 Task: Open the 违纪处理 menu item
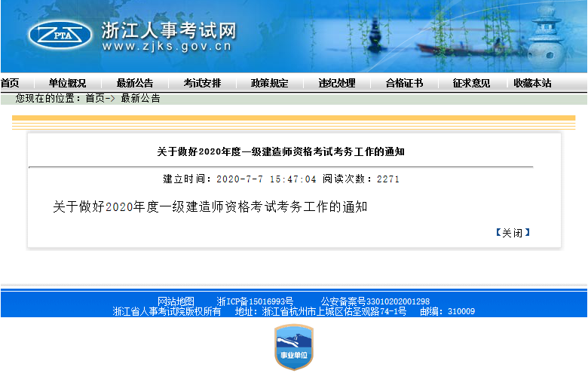click(337, 83)
